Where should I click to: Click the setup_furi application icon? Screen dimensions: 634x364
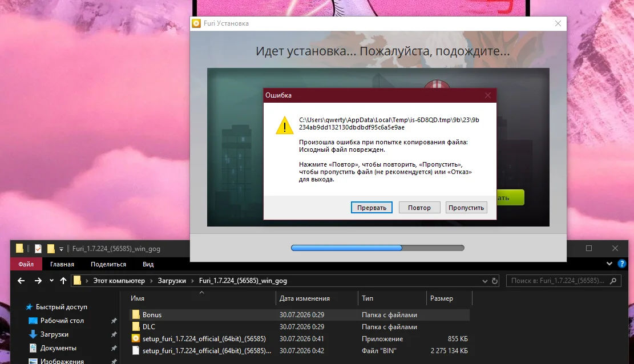tap(136, 338)
